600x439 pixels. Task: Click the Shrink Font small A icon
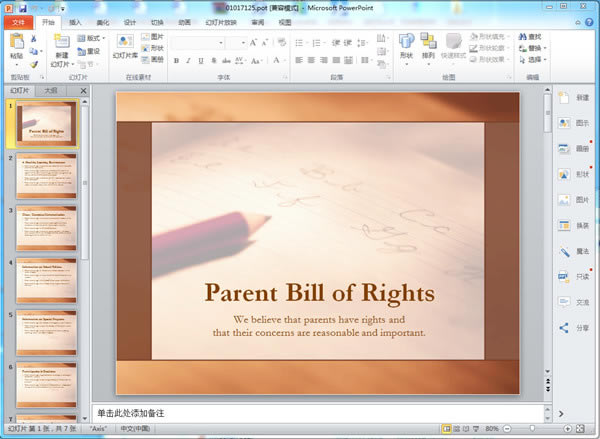(265, 42)
